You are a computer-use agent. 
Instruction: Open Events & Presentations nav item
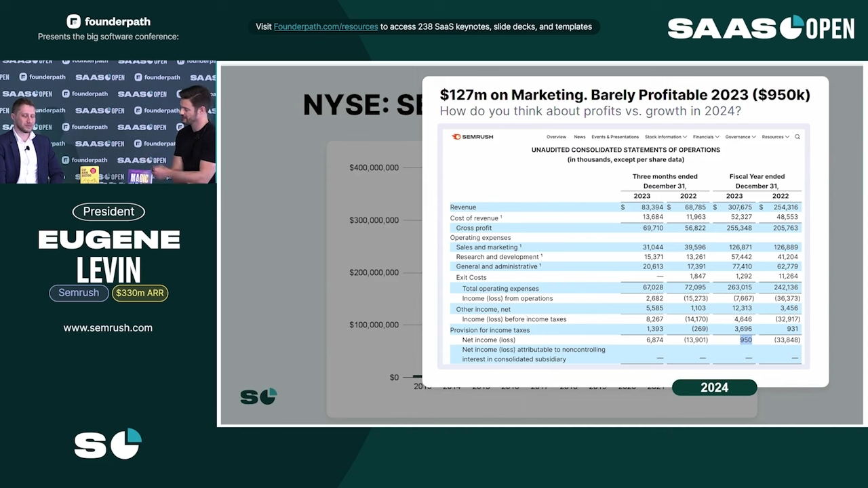(615, 137)
